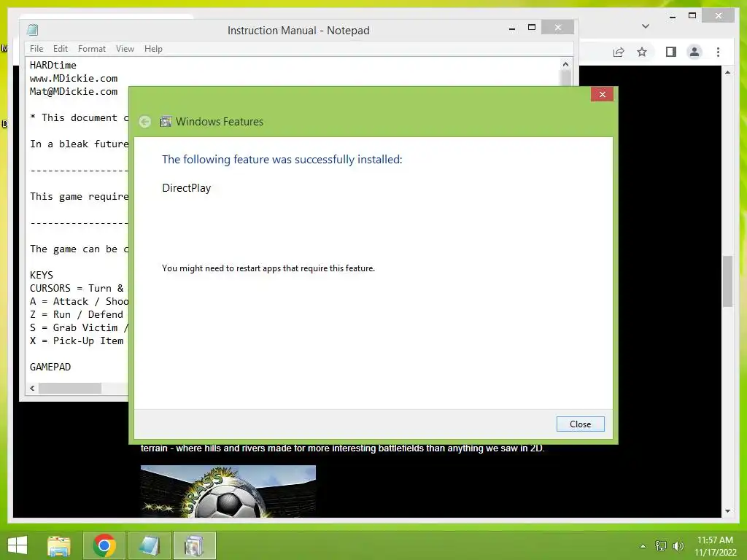
Task: Click Notepad horizontal scrollbar thumb
Action: [x=70, y=388]
